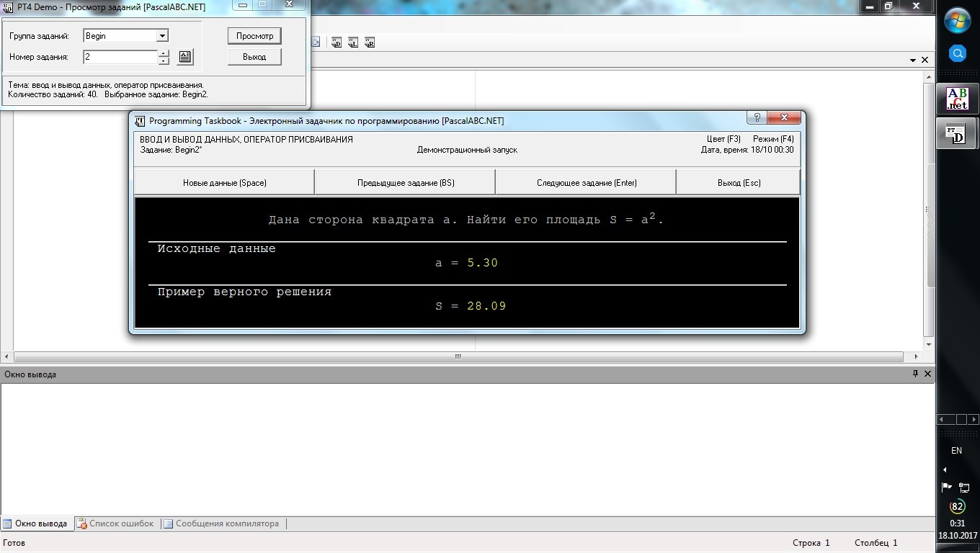Minimize the PT4 Demo window
This screenshot has height=553, width=980.
[243, 5]
